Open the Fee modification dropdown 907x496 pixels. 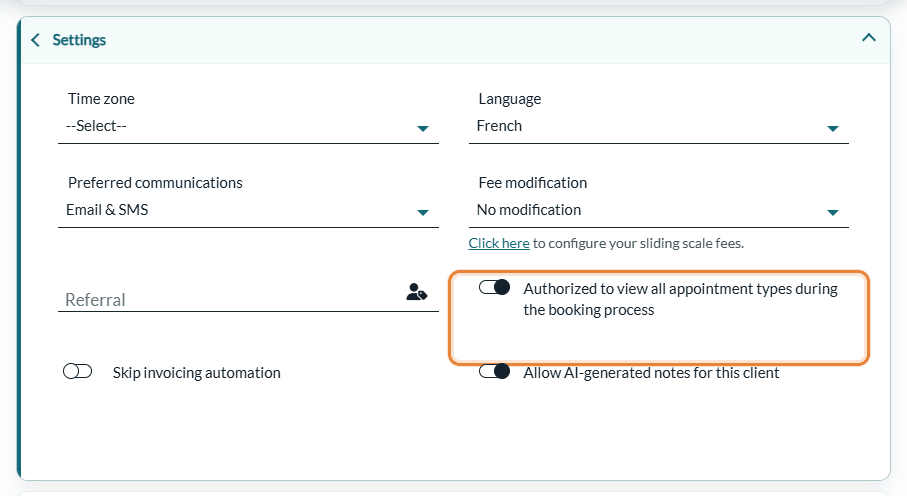click(658, 210)
